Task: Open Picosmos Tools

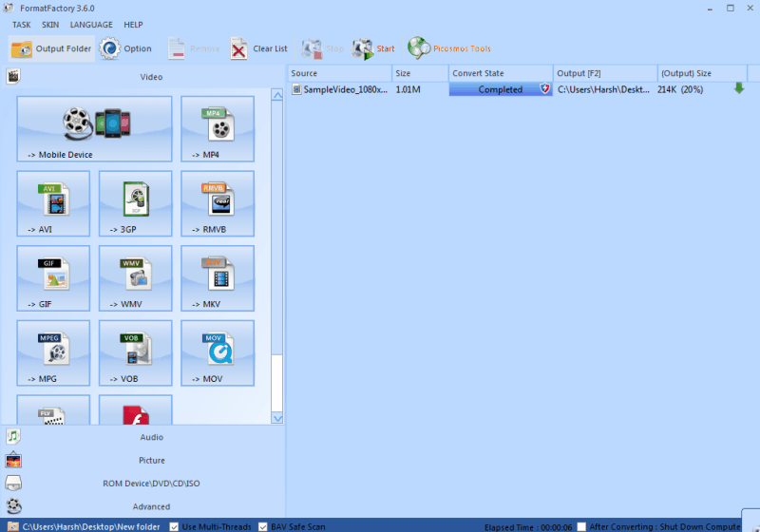Action: [x=448, y=48]
